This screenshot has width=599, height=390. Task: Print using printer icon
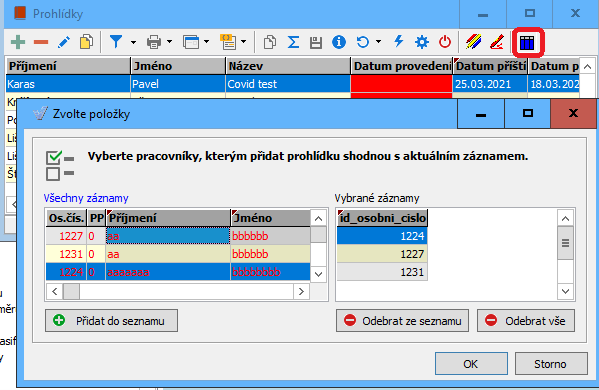click(x=154, y=42)
